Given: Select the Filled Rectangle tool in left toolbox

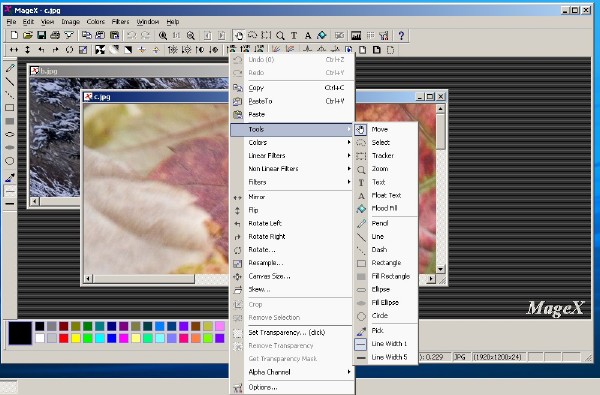Looking at the screenshot, I should 10,121.
